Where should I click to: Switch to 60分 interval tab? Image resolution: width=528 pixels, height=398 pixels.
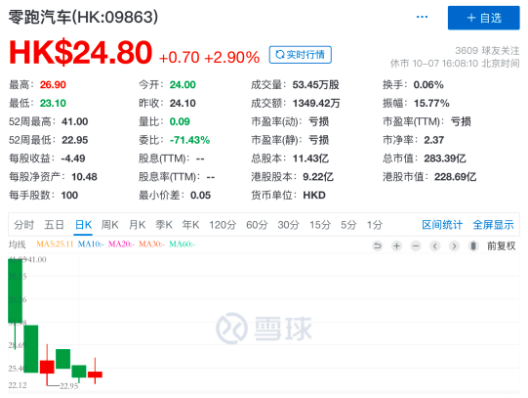point(257,225)
